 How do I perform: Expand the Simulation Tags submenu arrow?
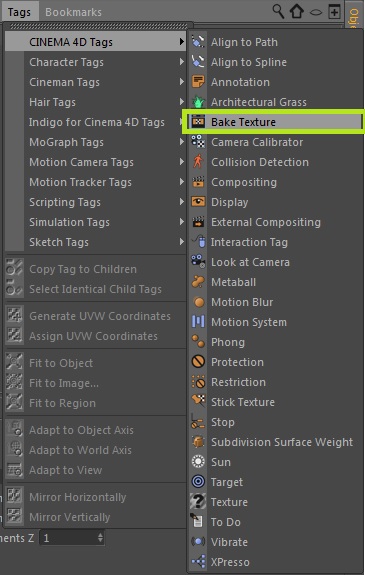coord(182,221)
